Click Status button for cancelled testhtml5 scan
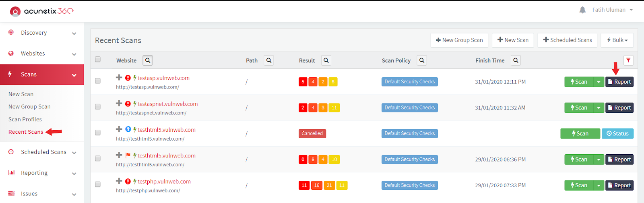Image resolution: width=644 pixels, height=203 pixels. (617, 133)
